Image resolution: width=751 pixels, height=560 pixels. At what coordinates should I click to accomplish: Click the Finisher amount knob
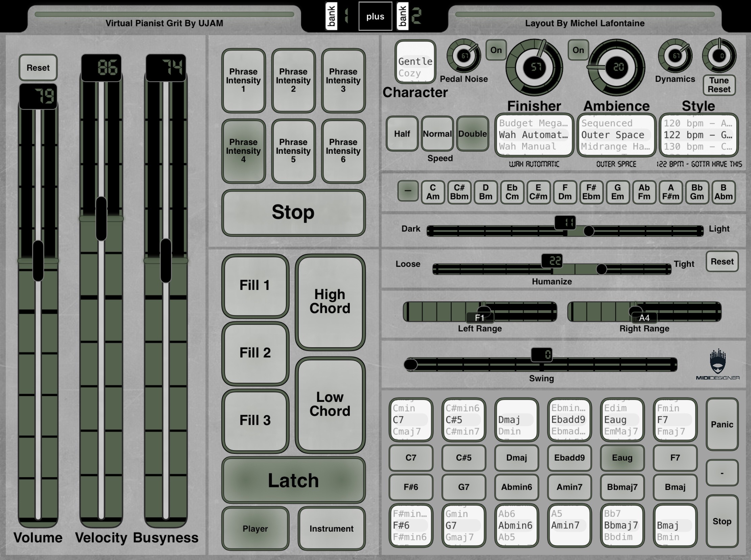point(534,67)
